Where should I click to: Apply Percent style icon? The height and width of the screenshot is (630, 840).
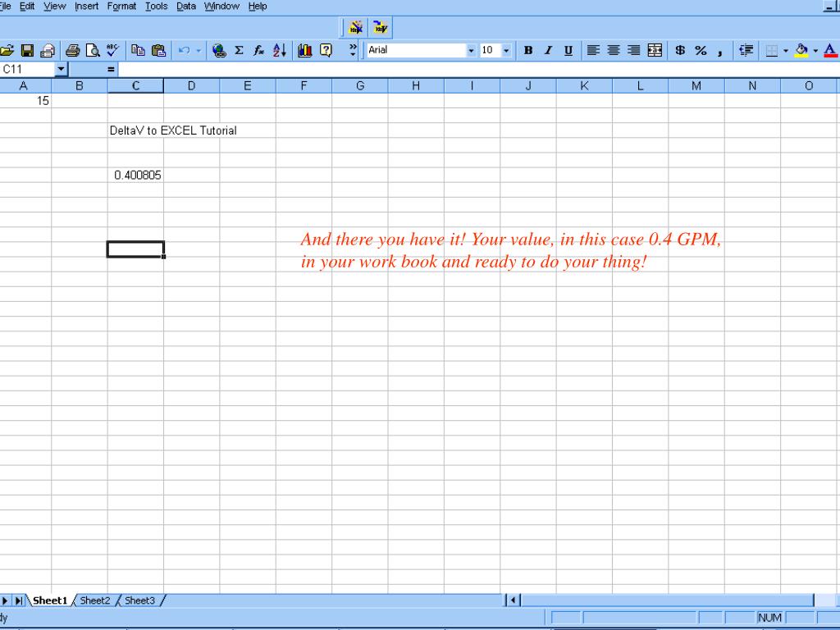click(701, 50)
